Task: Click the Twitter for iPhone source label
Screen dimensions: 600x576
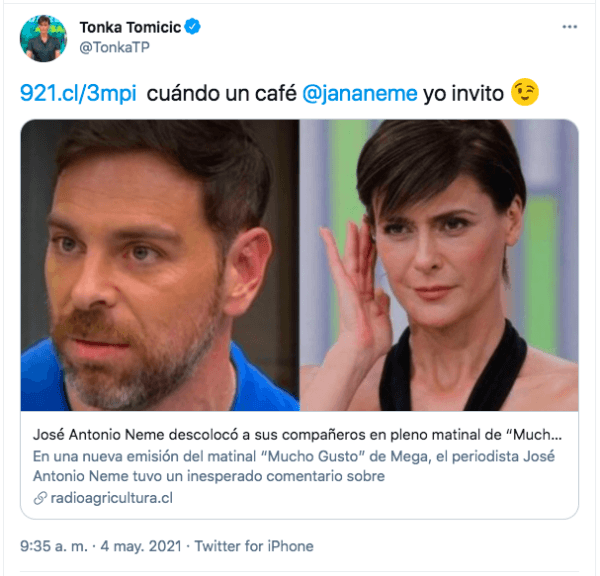Action: [254, 546]
